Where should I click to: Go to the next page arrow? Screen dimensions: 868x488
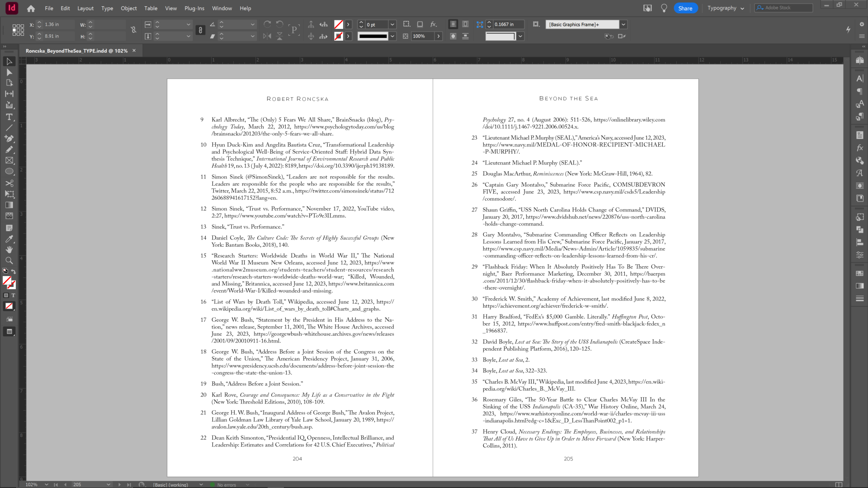click(x=119, y=484)
